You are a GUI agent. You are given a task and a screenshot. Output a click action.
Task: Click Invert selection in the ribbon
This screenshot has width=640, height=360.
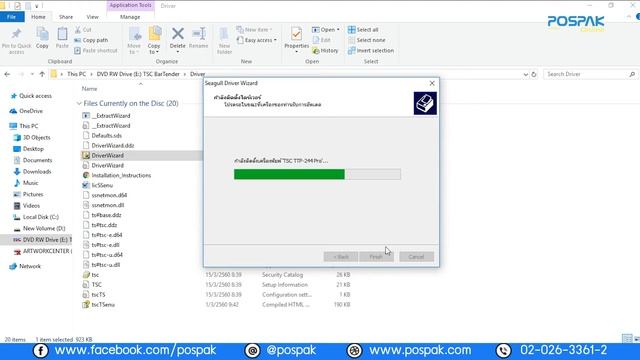[x=371, y=51]
